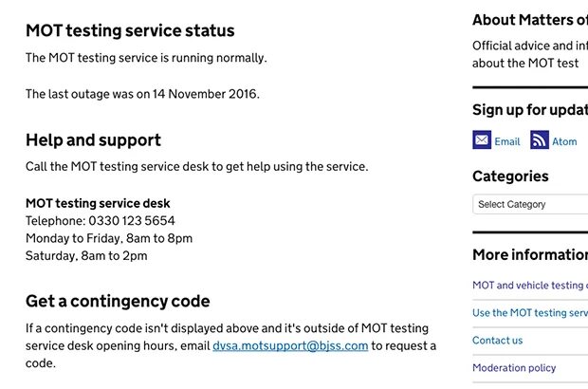
Task: Follow the Use the MOT testing service link
Action: coord(530,312)
